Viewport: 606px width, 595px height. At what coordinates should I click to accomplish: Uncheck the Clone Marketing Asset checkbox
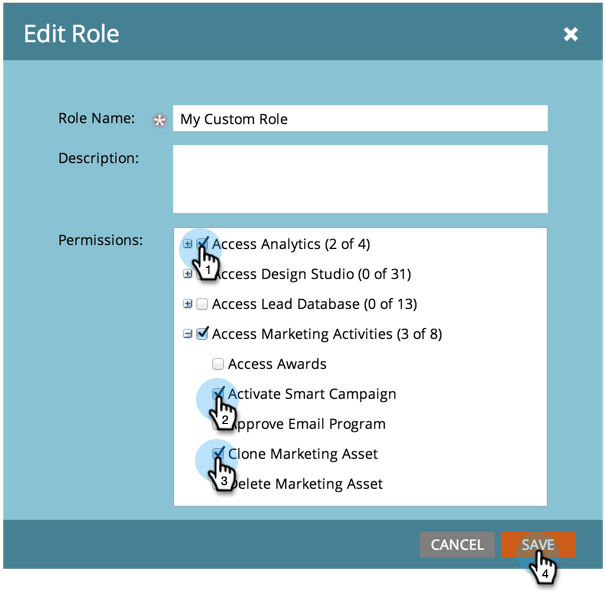pos(218,453)
